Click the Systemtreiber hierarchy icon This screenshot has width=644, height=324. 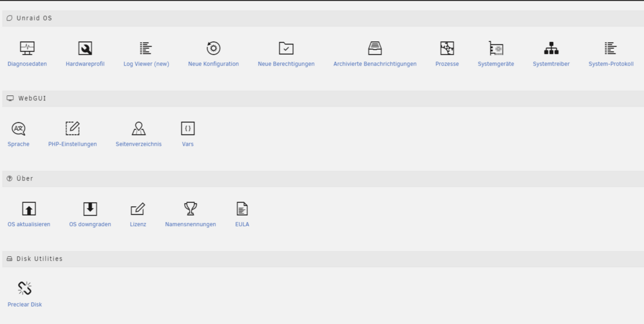551,48
